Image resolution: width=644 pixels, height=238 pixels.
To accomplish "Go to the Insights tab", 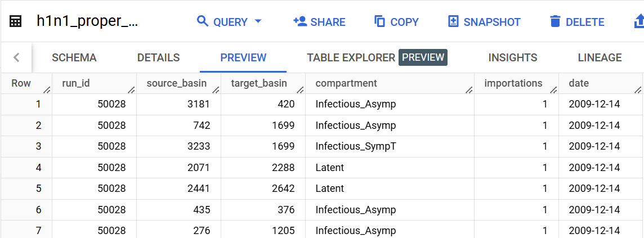I will (512, 57).
